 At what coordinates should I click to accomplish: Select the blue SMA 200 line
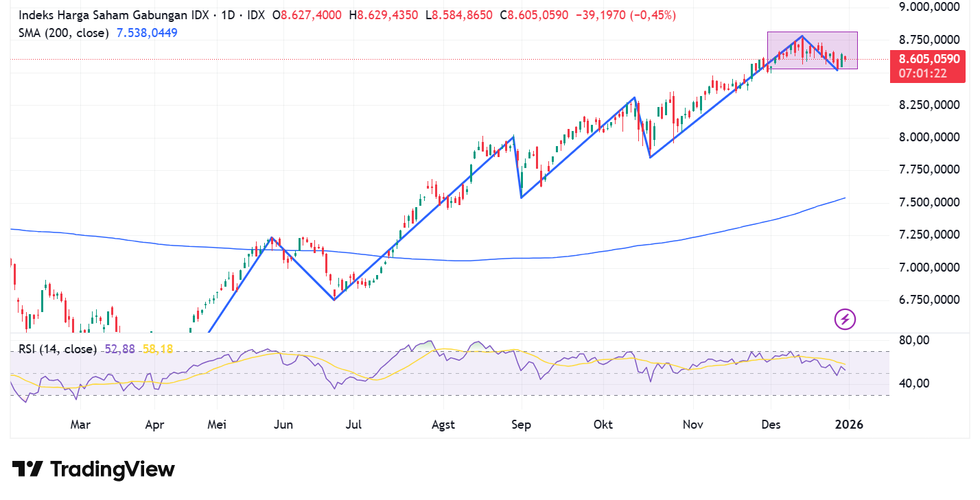coord(618,250)
